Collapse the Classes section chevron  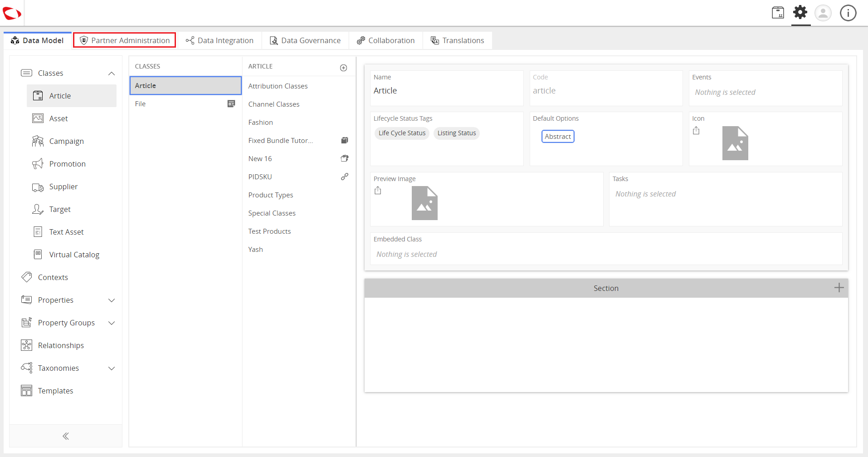[112, 74]
